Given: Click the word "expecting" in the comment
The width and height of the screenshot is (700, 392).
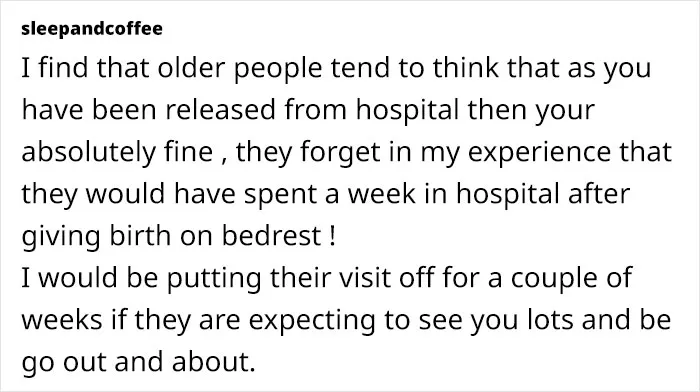Looking at the screenshot, I should click(312, 320).
